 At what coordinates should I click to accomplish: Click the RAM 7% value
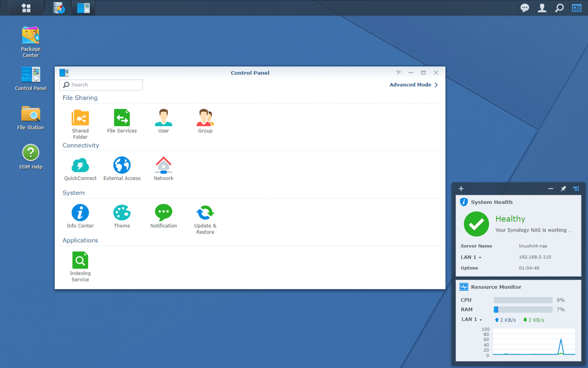coord(561,309)
